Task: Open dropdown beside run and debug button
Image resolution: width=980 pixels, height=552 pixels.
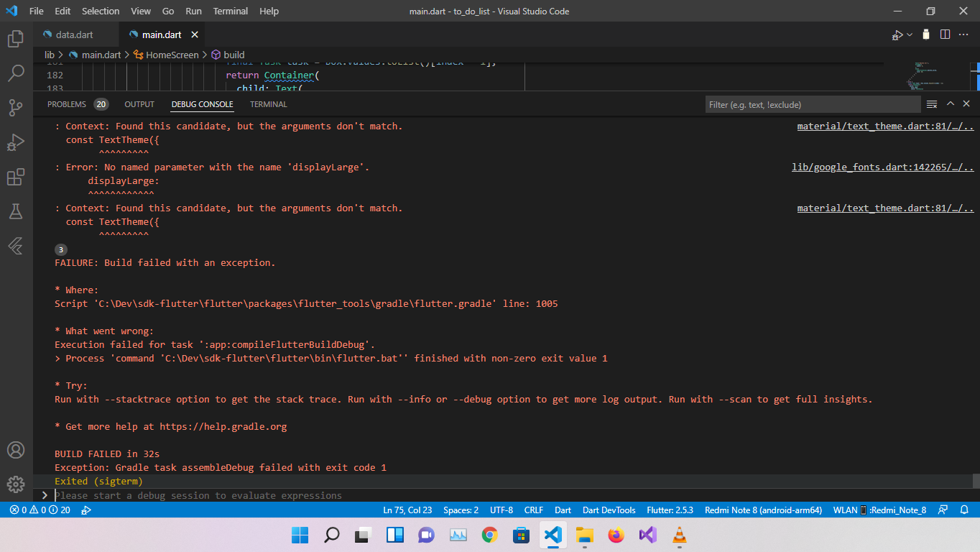Action: [x=910, y=34]
